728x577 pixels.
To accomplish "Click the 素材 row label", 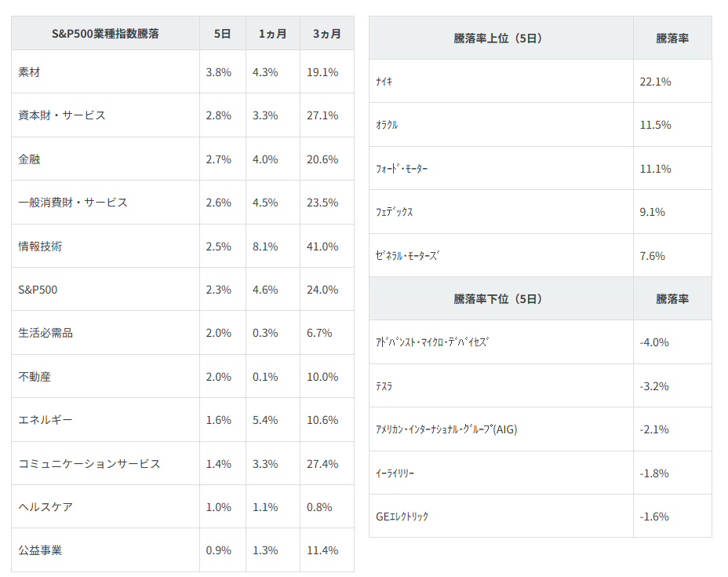I will 29,72.
